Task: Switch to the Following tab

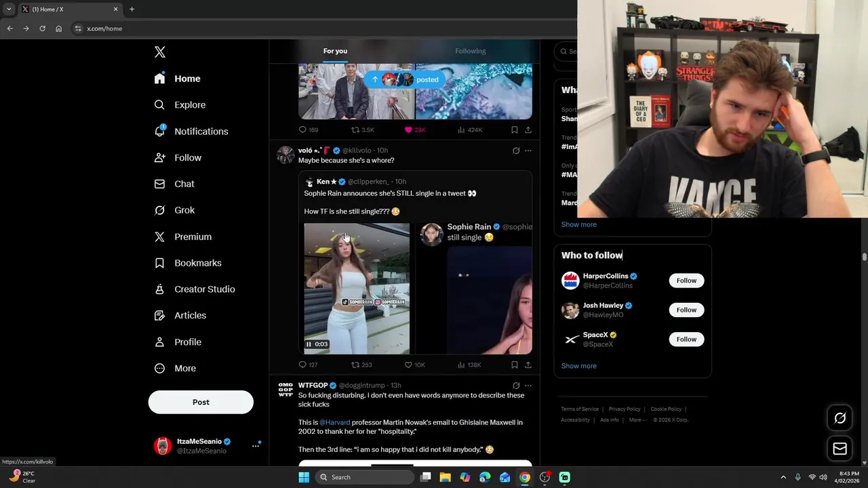Action: [471, 51]
